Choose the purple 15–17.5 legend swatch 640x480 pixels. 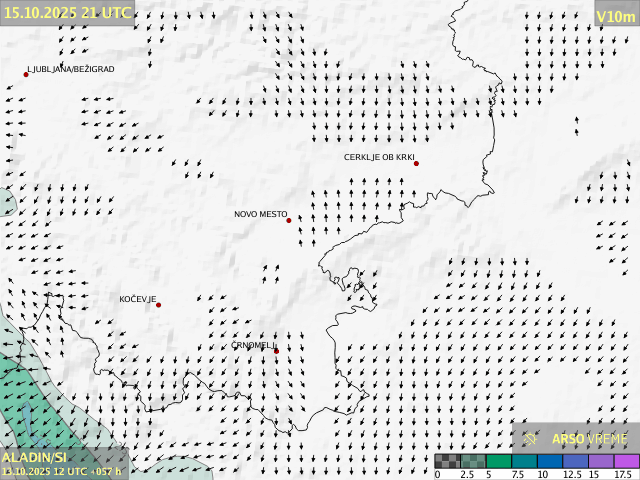(x=601, y=461)
